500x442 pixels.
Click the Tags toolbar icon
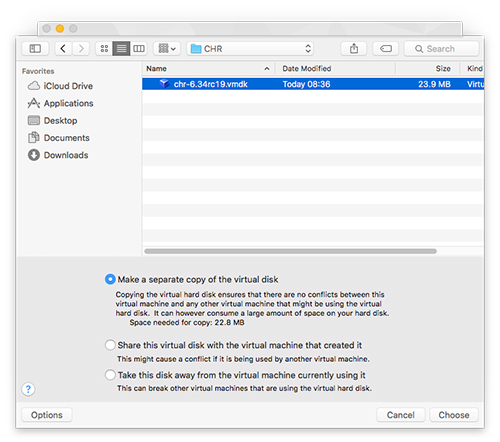[386, 49]
